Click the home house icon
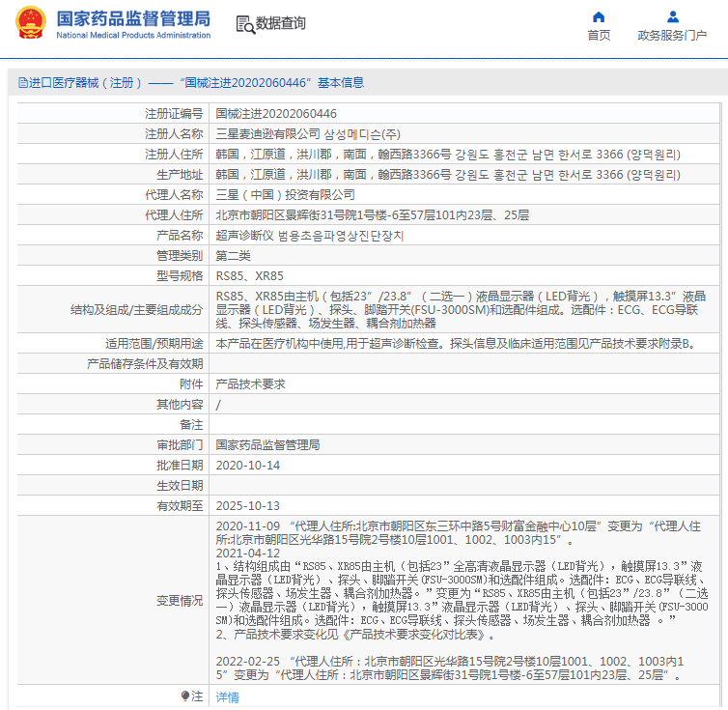The height and width of the screenshot is (710, 728). click(x=599, y=16)
